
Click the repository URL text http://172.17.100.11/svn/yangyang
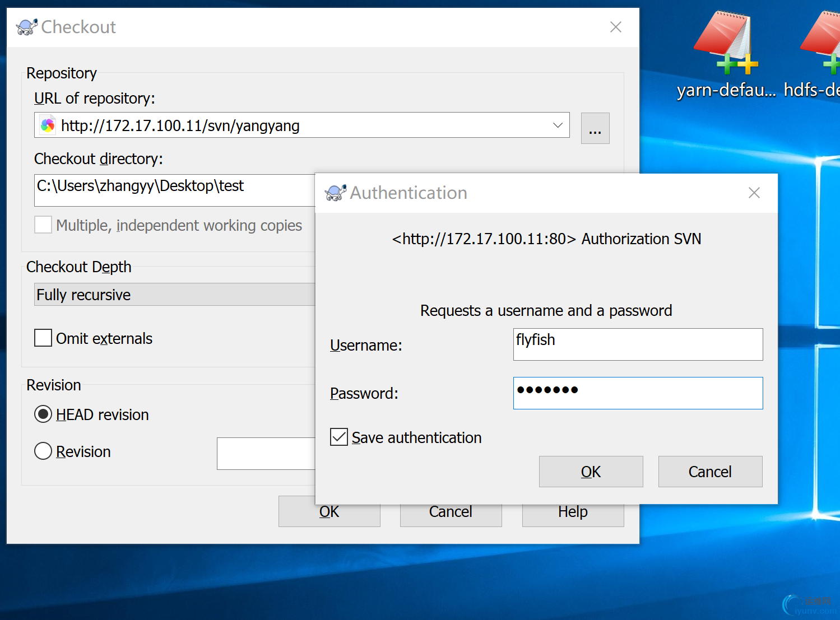click(x=180, y=125)
